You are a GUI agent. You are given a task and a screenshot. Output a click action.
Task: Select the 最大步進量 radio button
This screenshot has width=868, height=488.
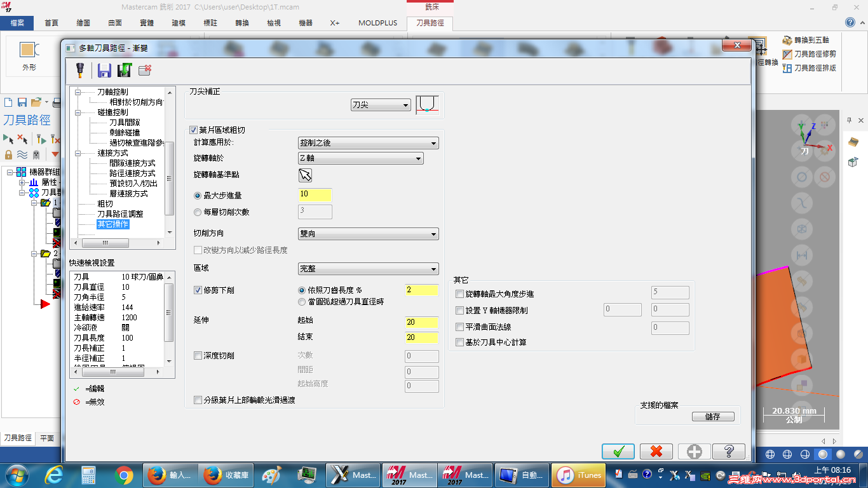click(x=198, y=196)
